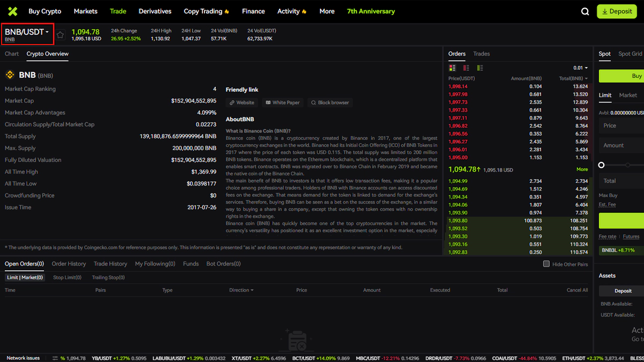This screenshot has height=362, width=644.
Task: Click the order amount slider handle
Action: (x=602, y=165)
